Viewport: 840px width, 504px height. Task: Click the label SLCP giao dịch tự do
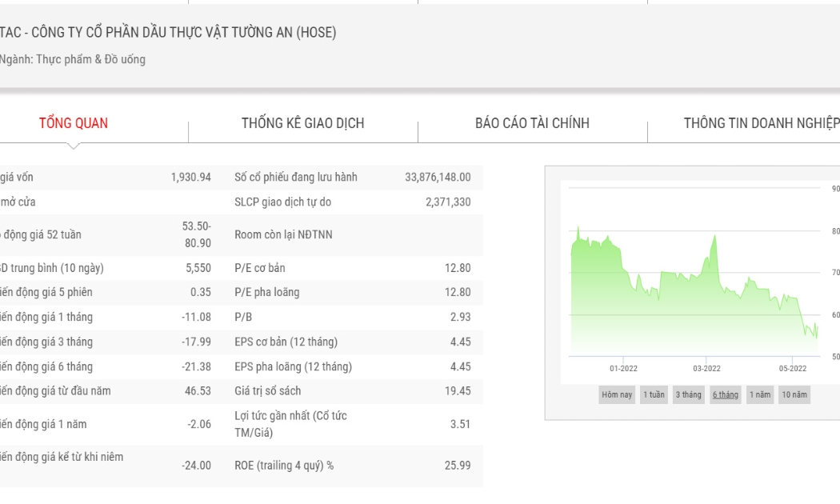(x=283, y=202)
